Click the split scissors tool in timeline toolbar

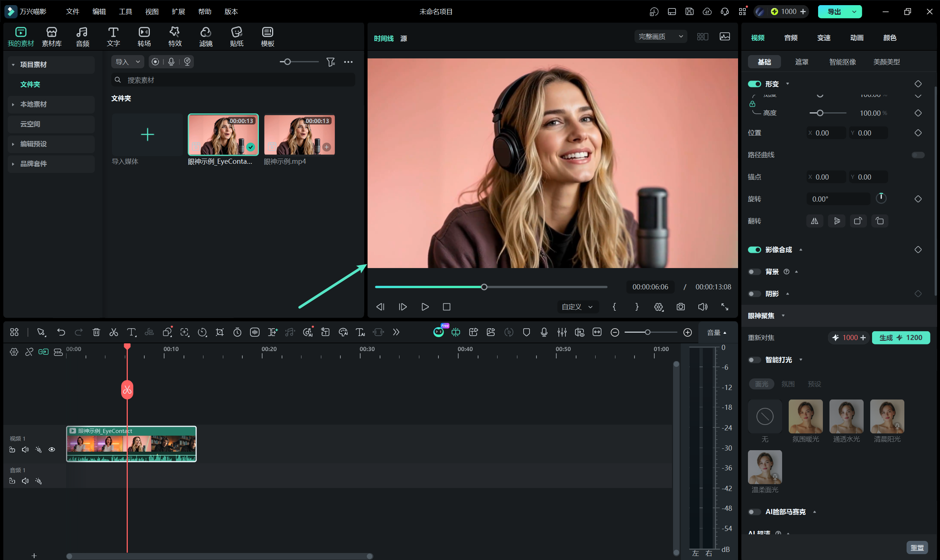click(x=113, y=332)
